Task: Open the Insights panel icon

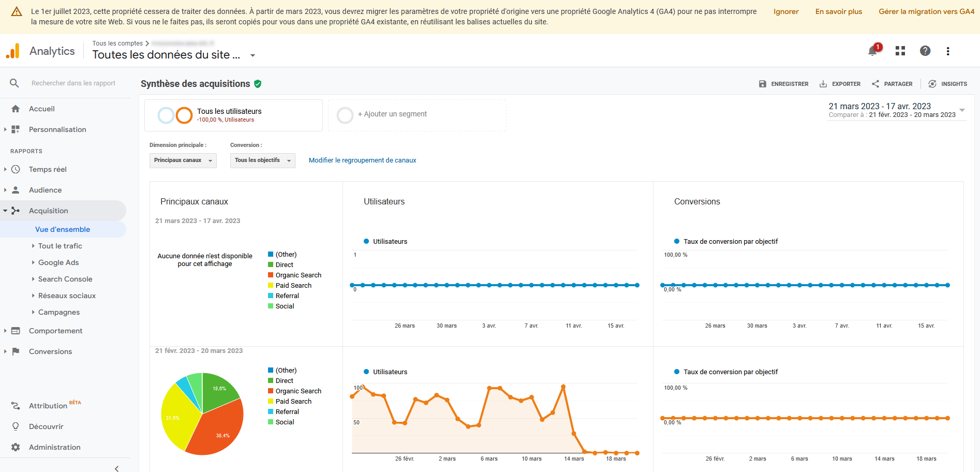Action: click(x=932, y=84)
